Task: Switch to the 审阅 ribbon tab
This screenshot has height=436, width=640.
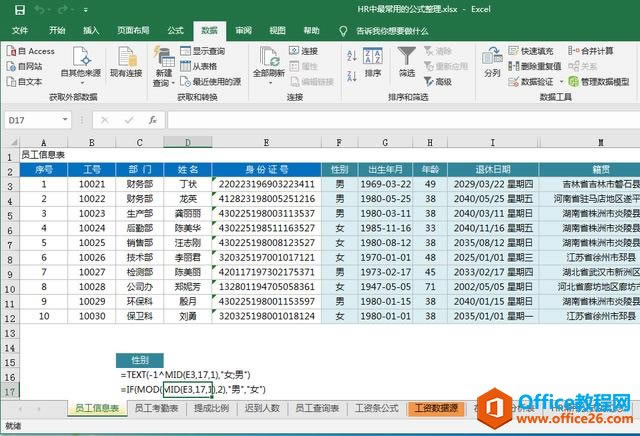Action: (244, 30)
